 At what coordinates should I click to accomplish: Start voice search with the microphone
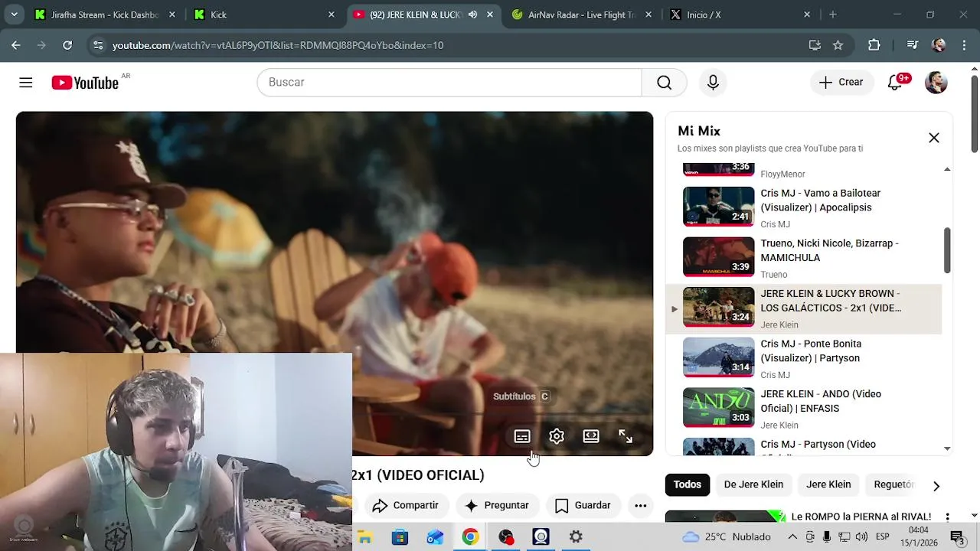point(713,83)
